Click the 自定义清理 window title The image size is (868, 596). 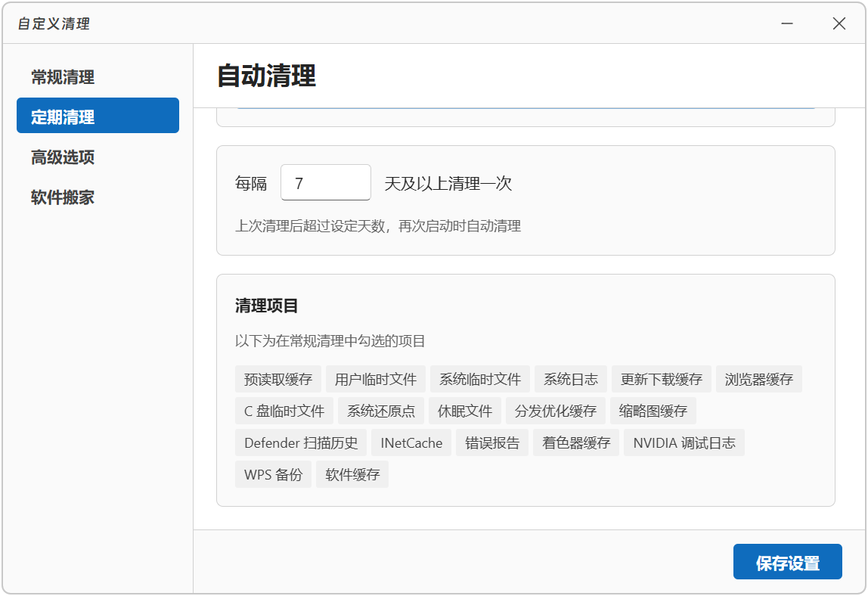coord(54,23)
